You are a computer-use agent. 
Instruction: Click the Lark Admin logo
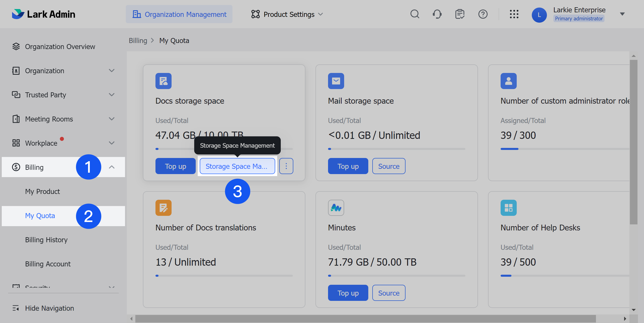[x=43, y=14]
